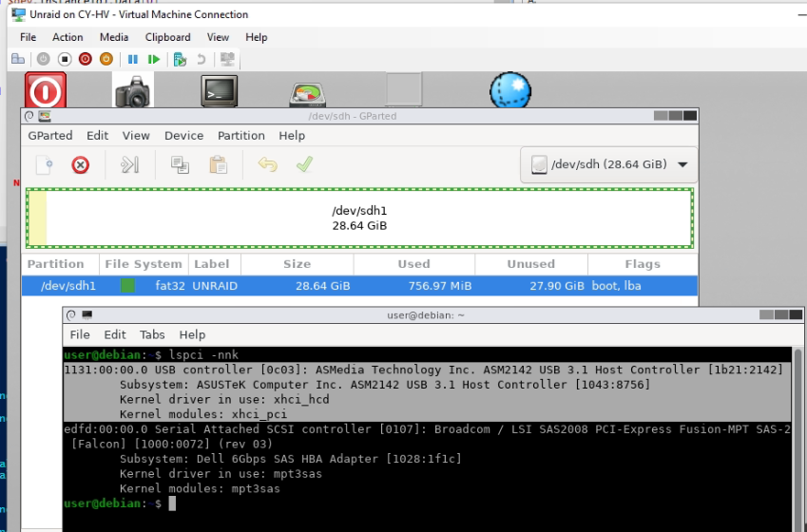The width and height of the screenshot is (807, 532).
Task: Click the Hyper-V Ctrl+Alt+Del toolbar icon
Action: (18, 59)
